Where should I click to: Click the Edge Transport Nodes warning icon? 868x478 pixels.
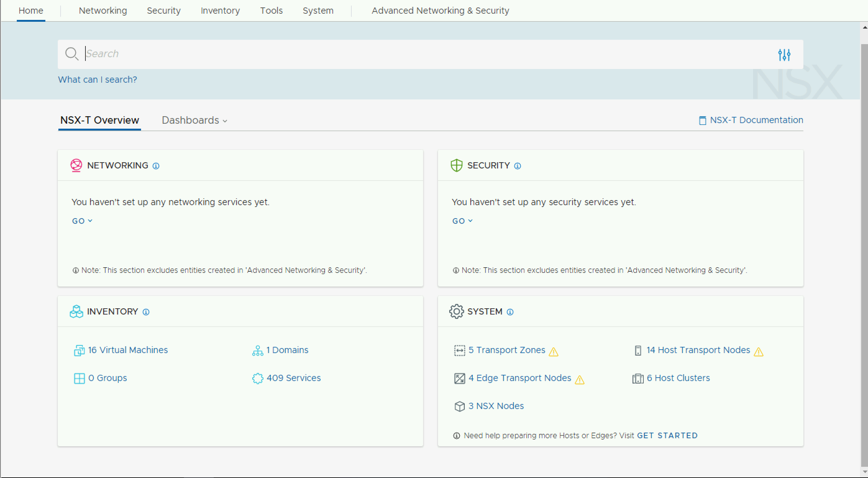(580, 379)
